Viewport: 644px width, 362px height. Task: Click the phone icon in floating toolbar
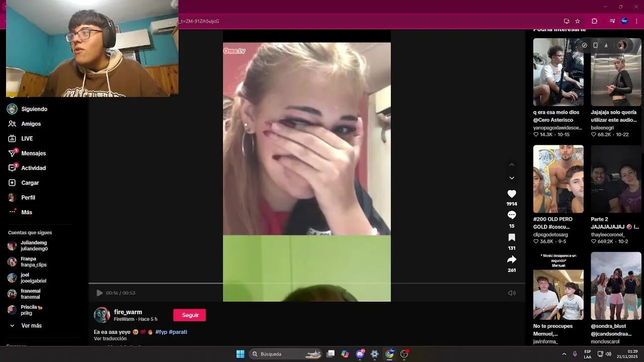tap(595, 45)
